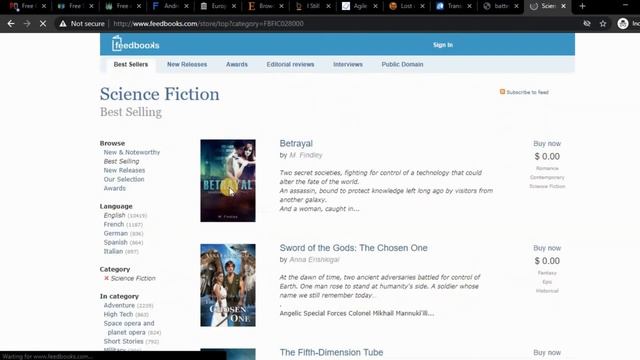Filter by English language
The height and width of the screenshot is (360, 640).
[114, 215]
